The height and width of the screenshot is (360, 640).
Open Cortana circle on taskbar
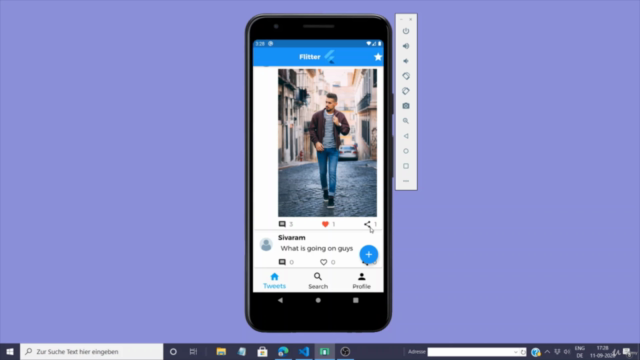point(173,351)
